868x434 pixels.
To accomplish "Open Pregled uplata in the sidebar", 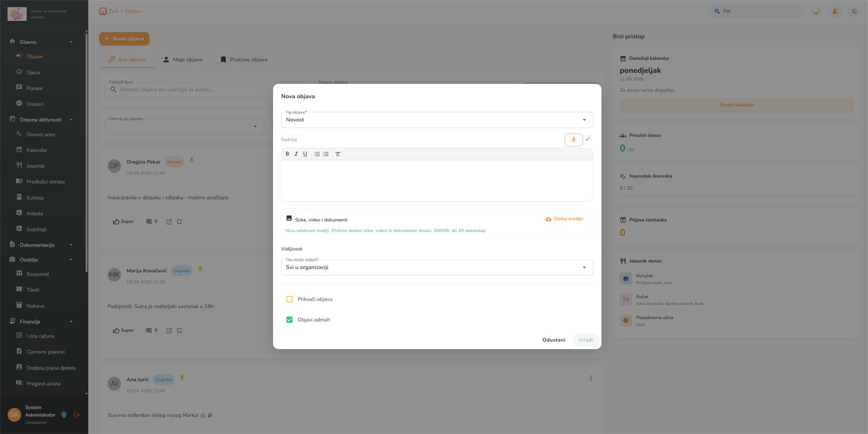I will click(x=43, y=384).
